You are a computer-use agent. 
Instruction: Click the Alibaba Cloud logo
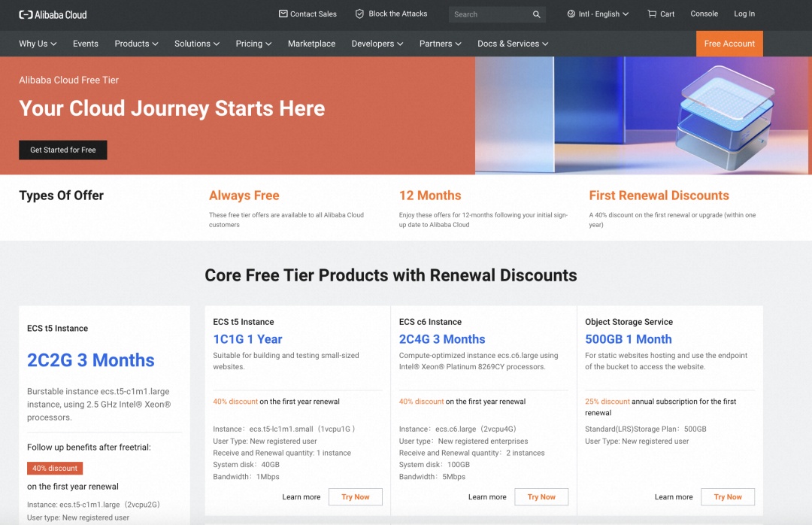(x=53, y=14)
